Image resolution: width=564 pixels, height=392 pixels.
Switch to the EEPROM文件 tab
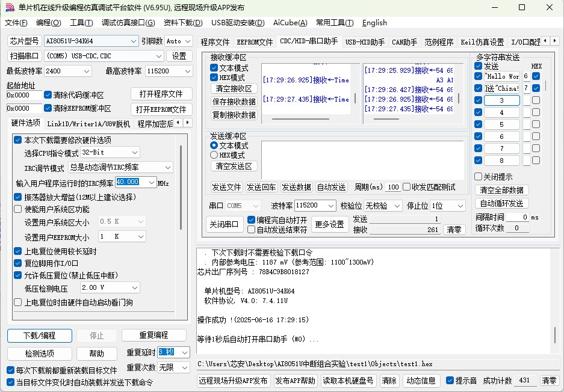pos(255,42)
